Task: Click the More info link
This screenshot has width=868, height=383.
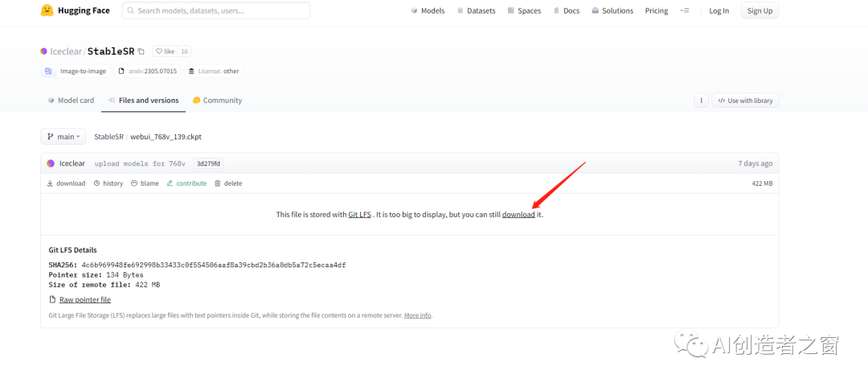Action: click(x=417, y=315)
